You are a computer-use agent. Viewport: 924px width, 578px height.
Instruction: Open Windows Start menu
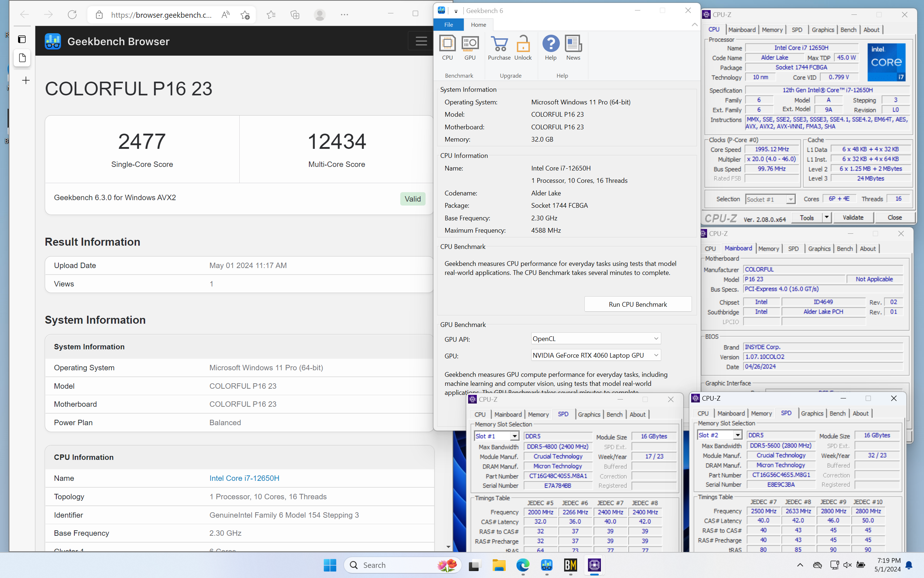pyautogui.click(x=330, y=565)
